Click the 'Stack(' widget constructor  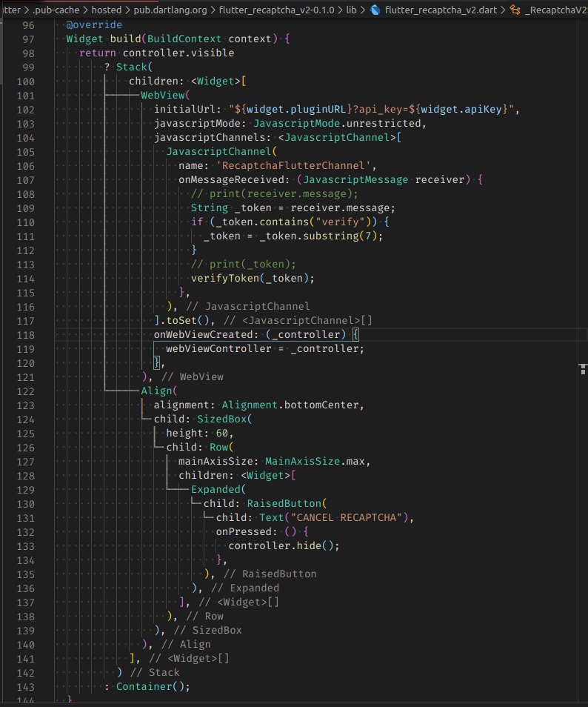pyautogui.click(x=134, y=67)
